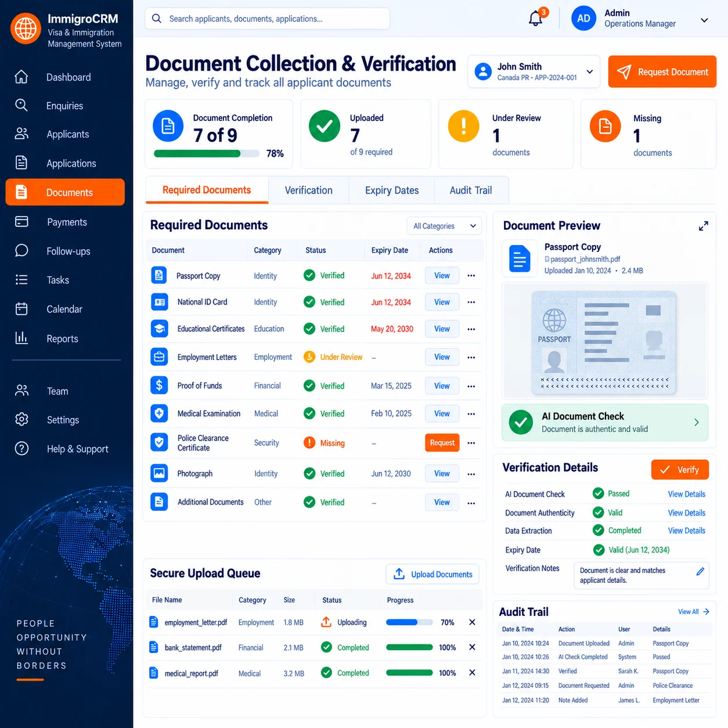728x728 pixels.
Task: Request the Police Clearance Certificate
Action: (442, 443)
